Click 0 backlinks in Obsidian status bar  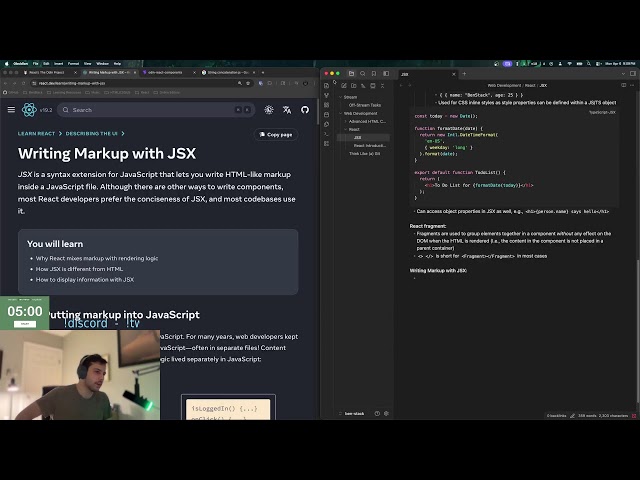coord(556,416)
